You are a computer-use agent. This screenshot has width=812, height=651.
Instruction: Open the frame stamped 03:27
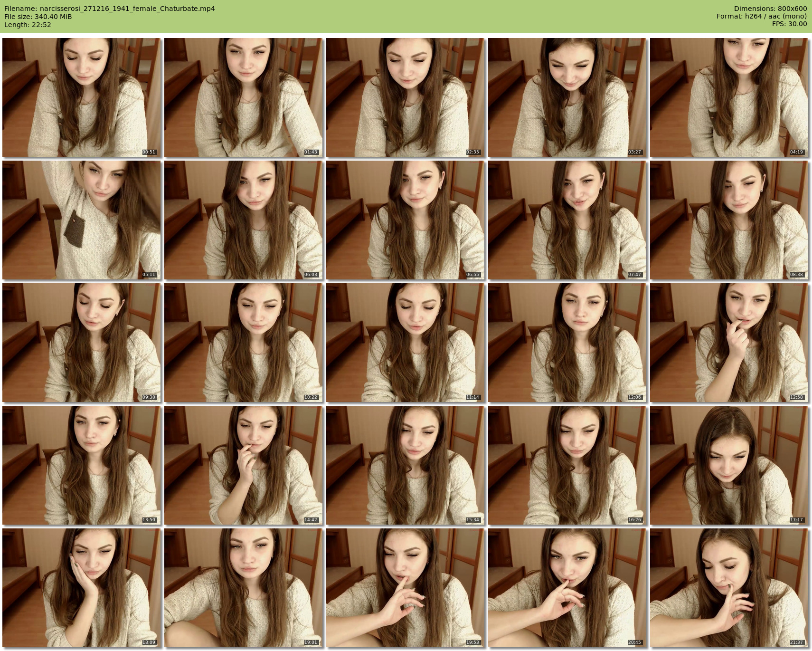567,97
